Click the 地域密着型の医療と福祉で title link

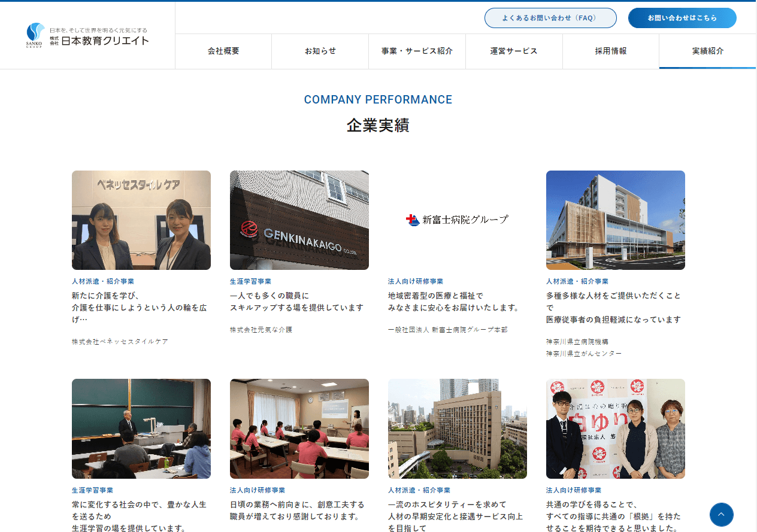453,302
